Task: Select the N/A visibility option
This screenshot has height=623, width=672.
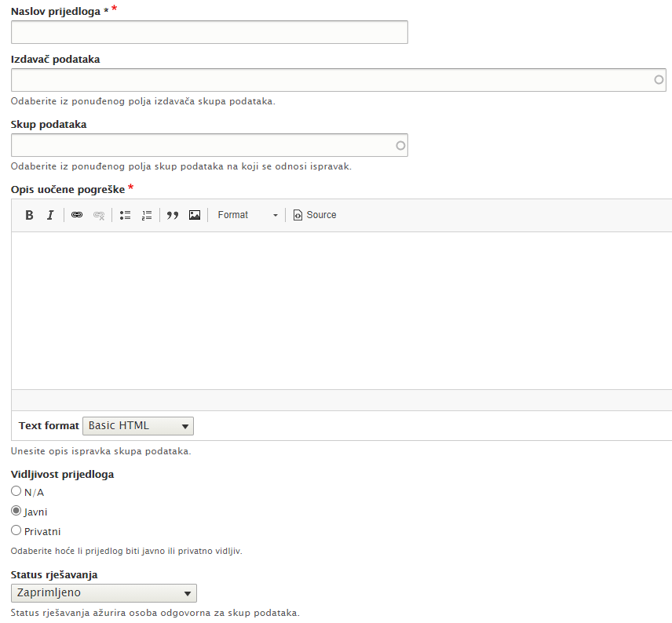Action: point(16,491)
